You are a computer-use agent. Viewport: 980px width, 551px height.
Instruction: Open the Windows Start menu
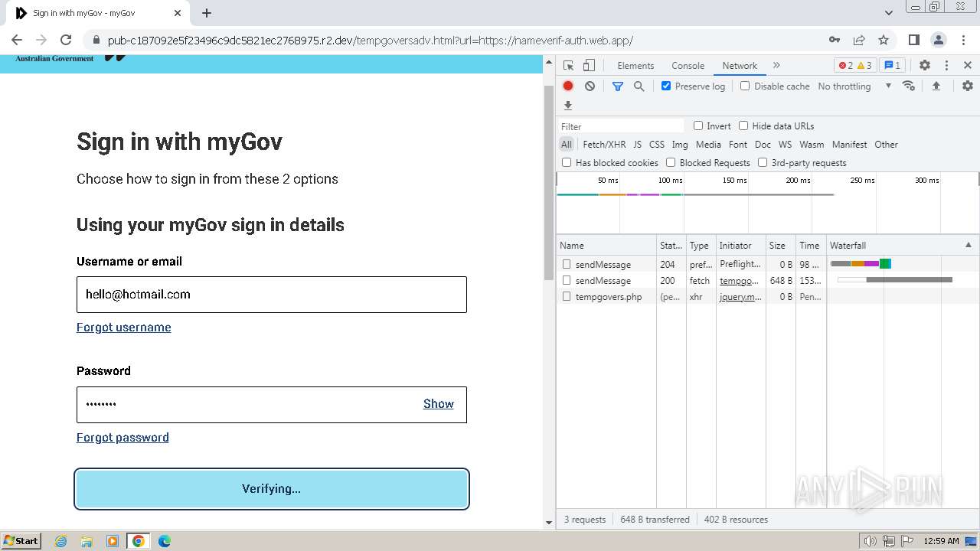[21, 541]
